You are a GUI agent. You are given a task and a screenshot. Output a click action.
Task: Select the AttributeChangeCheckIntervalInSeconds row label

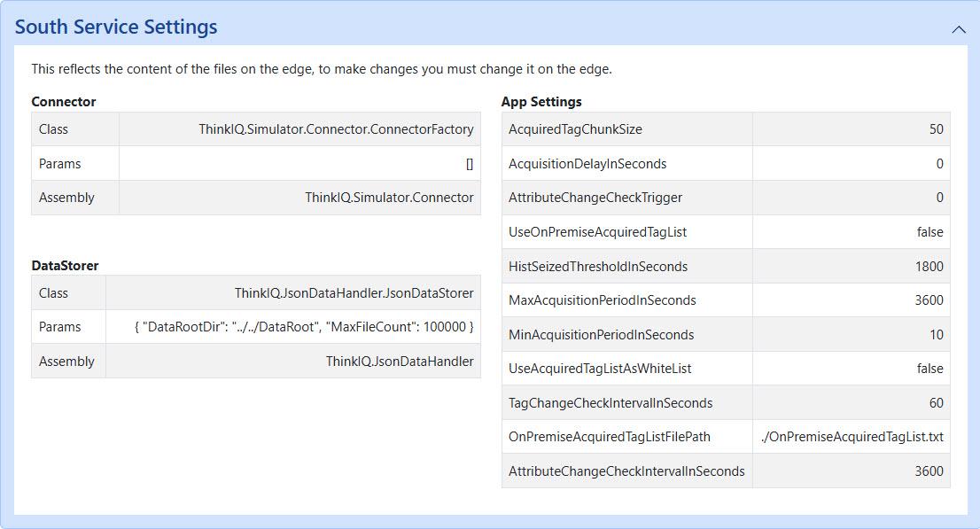click(626, 471)
